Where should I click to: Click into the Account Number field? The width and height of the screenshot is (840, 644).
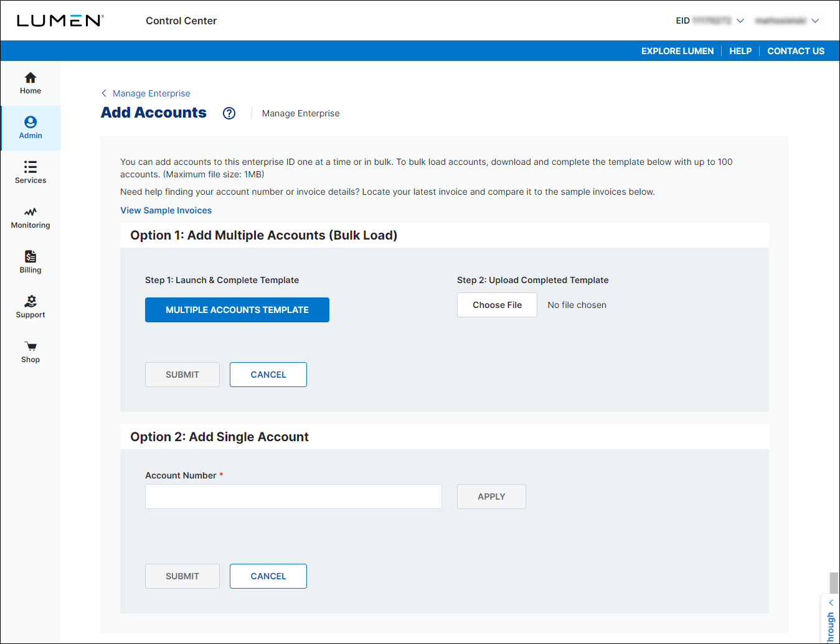(293, 497)
